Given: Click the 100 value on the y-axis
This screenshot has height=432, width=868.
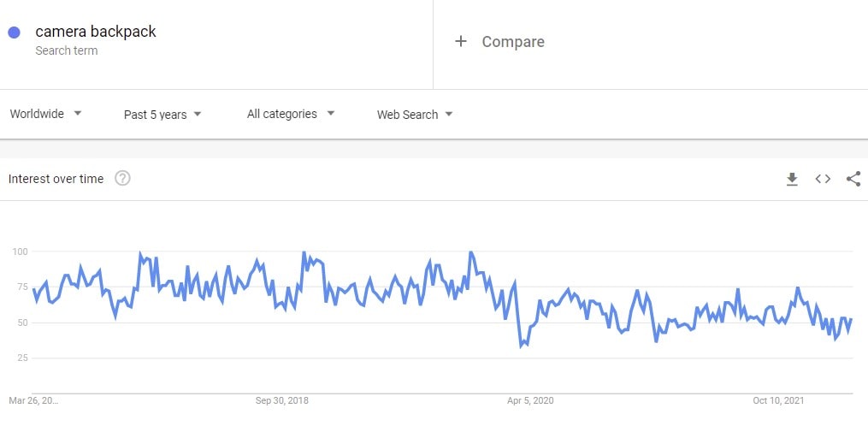Looking at the screenshot, I should tap(21, 252).
